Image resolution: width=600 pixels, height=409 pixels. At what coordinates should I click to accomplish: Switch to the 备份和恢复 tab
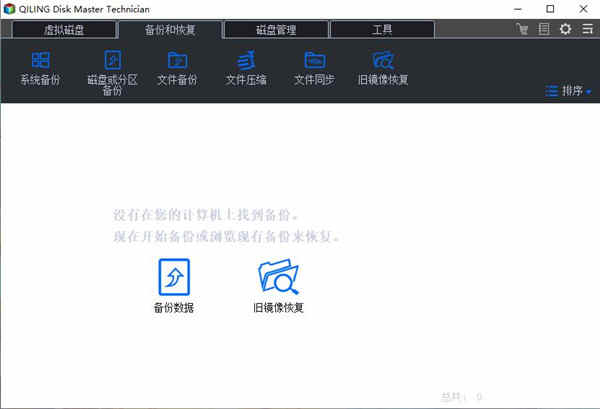[170, 30]
